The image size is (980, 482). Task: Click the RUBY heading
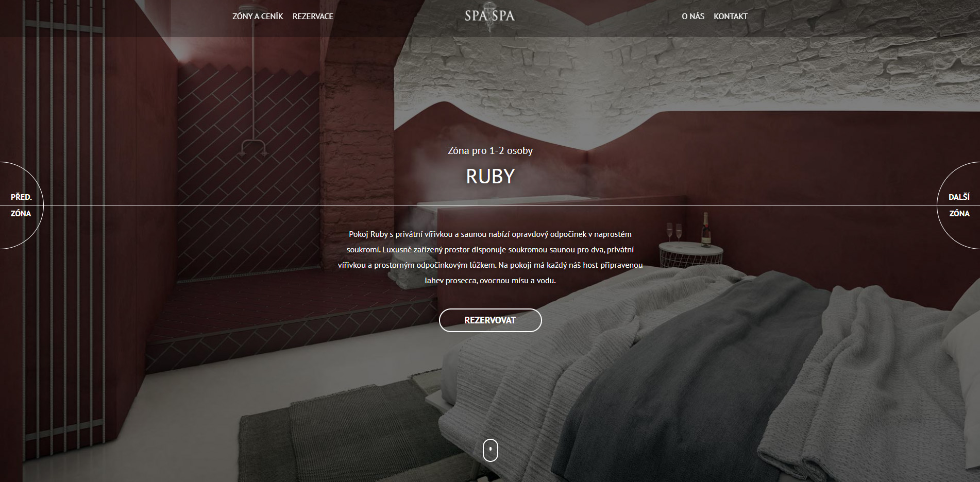(491, 177)
